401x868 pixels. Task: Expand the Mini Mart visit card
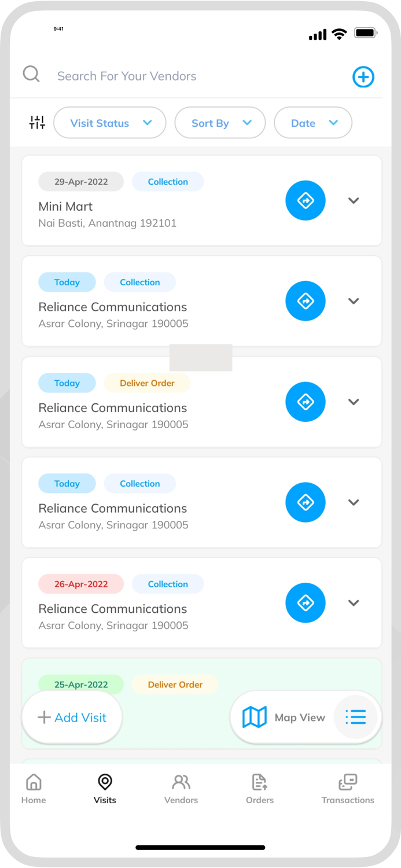[x=354, y=200]
